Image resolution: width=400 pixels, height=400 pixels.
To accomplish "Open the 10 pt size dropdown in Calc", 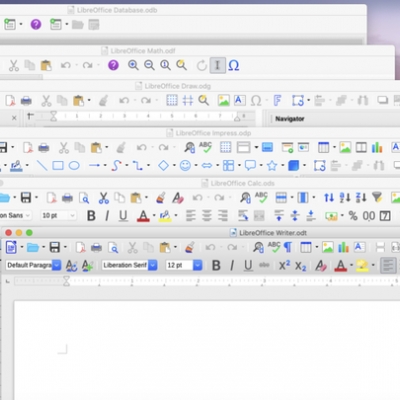I will 72,216.
